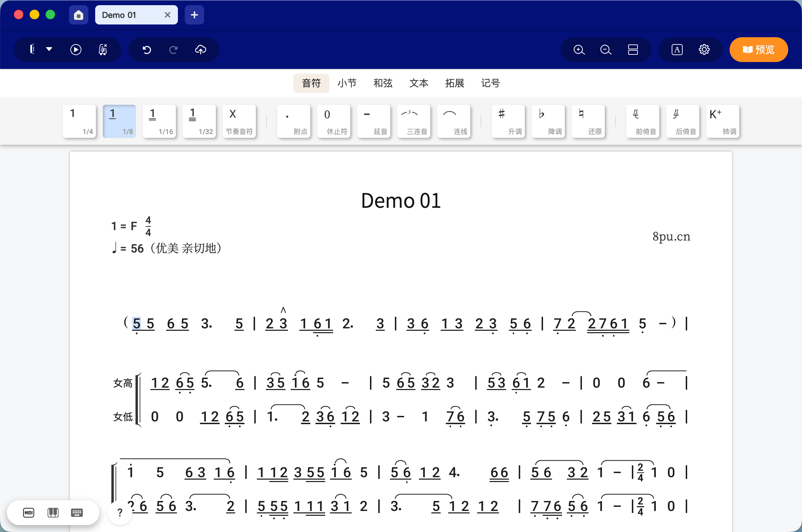The height and width of the screenshot is (532, 802).
Task: Click the cursor mode tool icon
Action: pyautogui.click(x=32, y=50)
